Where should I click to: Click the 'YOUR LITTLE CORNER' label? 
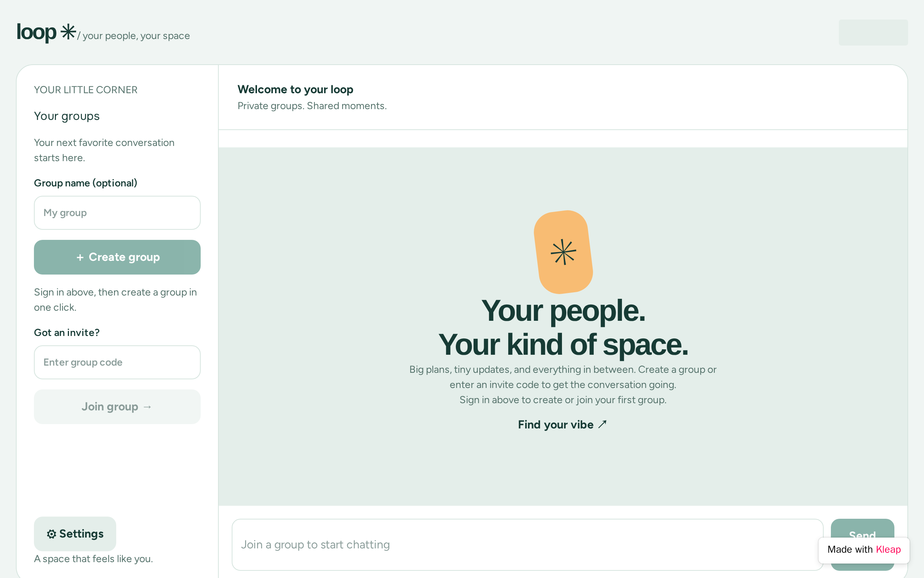(x=86, y=90)
